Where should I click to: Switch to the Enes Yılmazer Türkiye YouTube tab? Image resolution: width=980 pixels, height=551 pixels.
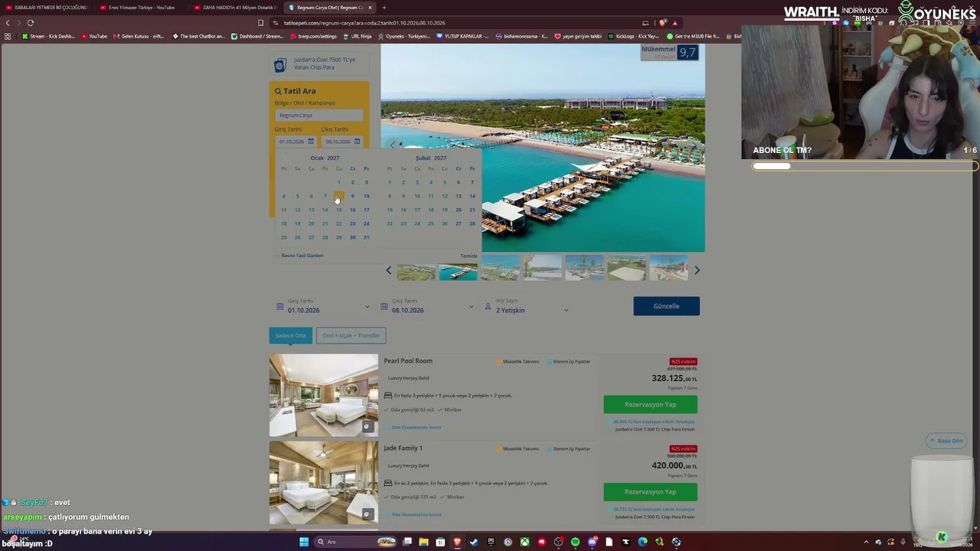142,8
